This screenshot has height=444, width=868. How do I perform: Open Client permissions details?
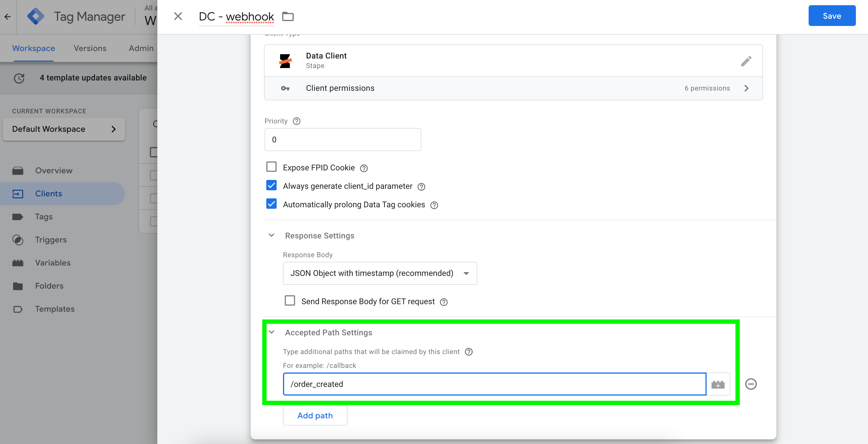coord(513,88)
